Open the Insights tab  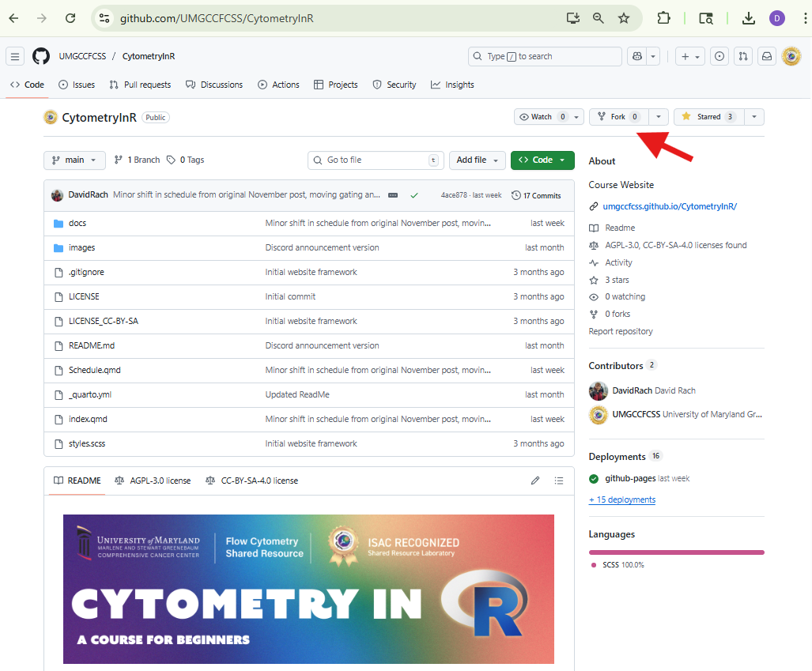pos(452,85)
